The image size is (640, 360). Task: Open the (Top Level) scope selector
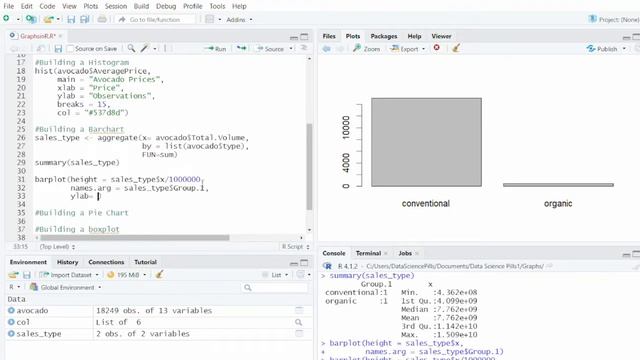[57, 247]
